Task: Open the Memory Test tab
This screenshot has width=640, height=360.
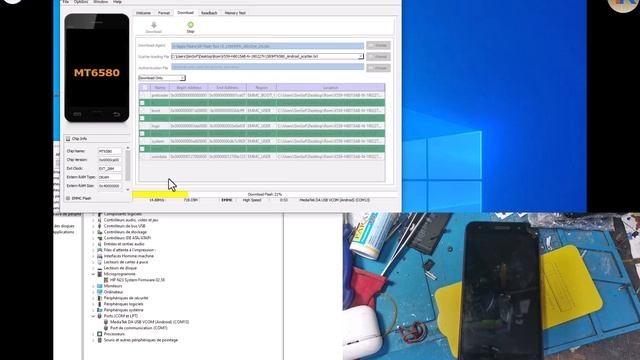Action: (x=235, y=13)
